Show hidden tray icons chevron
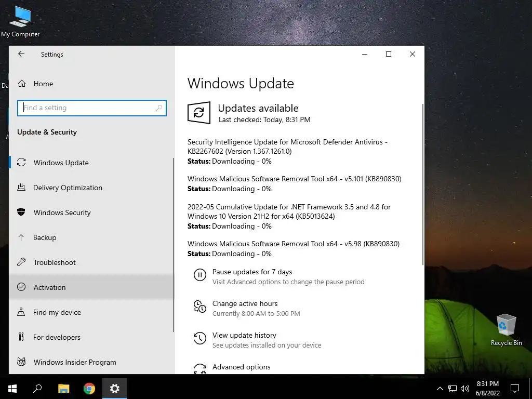 click(440, 389)
